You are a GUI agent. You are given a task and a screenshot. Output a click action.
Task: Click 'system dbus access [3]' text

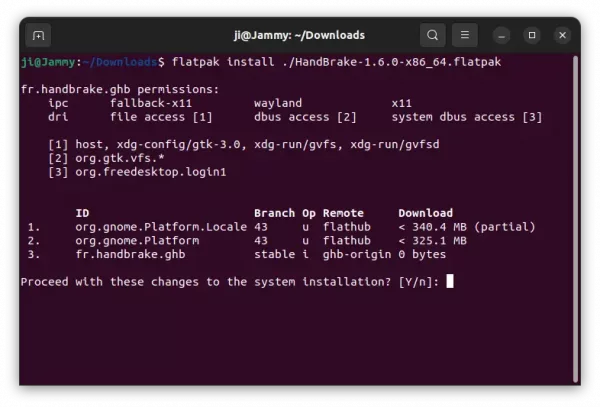466,117
